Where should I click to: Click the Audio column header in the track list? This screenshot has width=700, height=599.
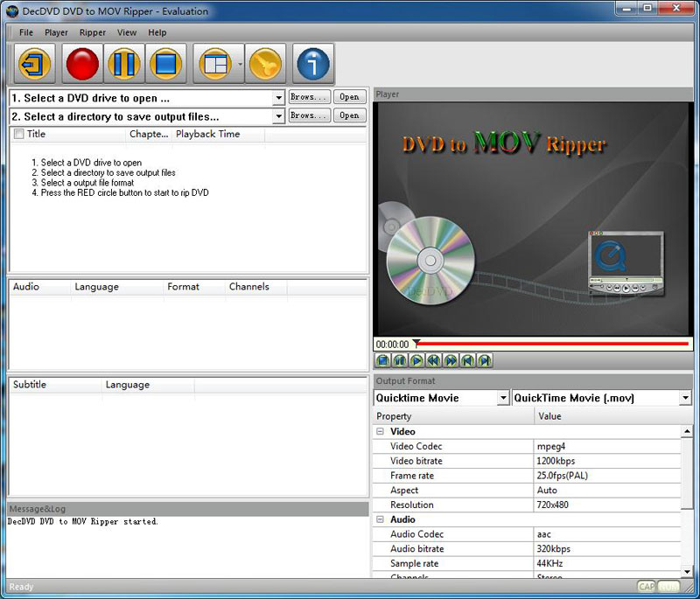pos(40,287)
